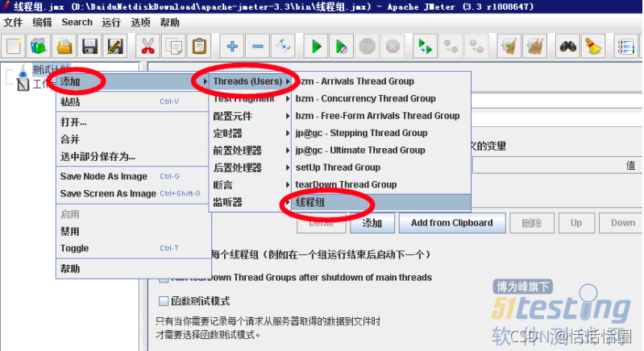This screenshot has height=351, width=644.
Task: Click the Stop sign icon
Action: click(368, 47)
